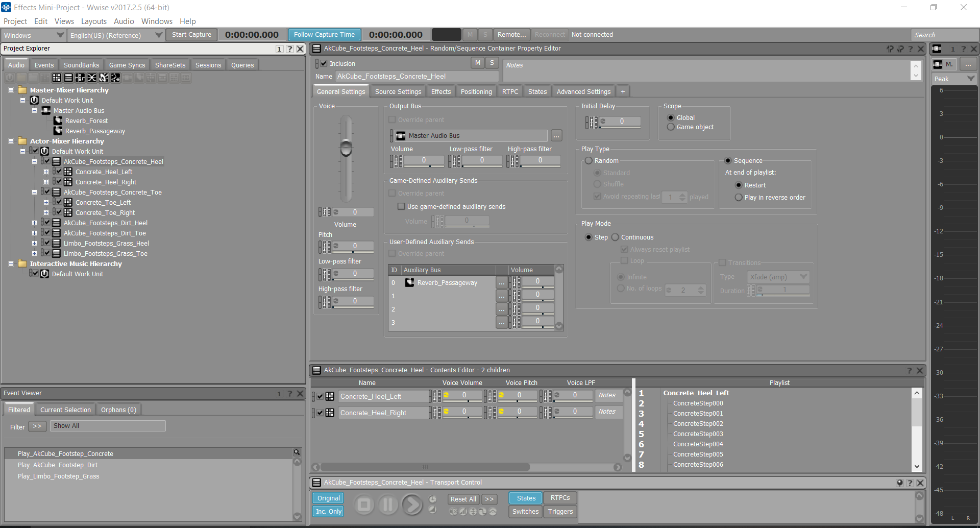Collapse the Interactive Music Hierarchy node

coord(11,263)
